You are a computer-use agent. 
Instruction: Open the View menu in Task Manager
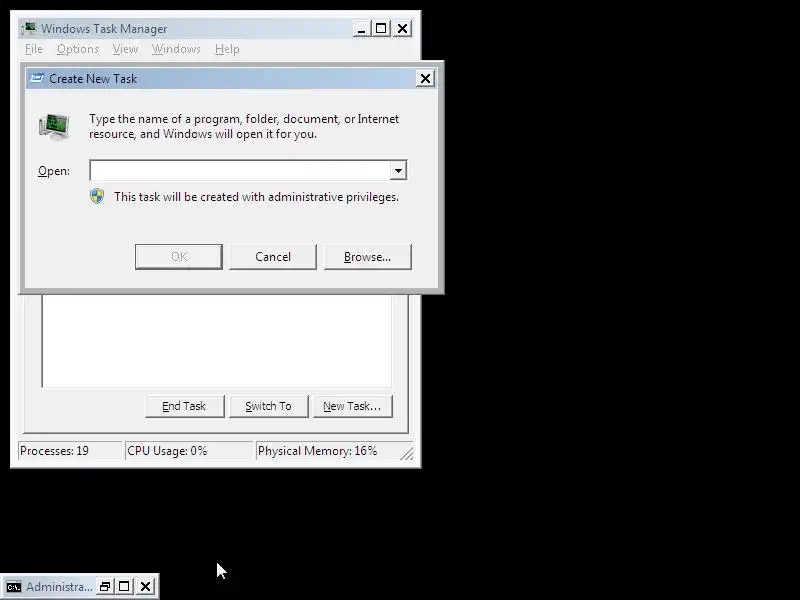pos(125,49)
